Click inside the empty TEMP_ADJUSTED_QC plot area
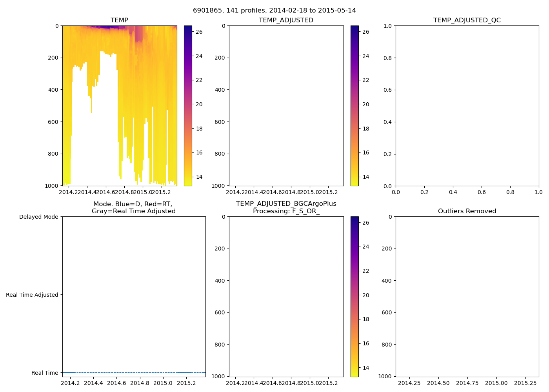This screenshot has height=392, width=549. click(x=467, y=106)
